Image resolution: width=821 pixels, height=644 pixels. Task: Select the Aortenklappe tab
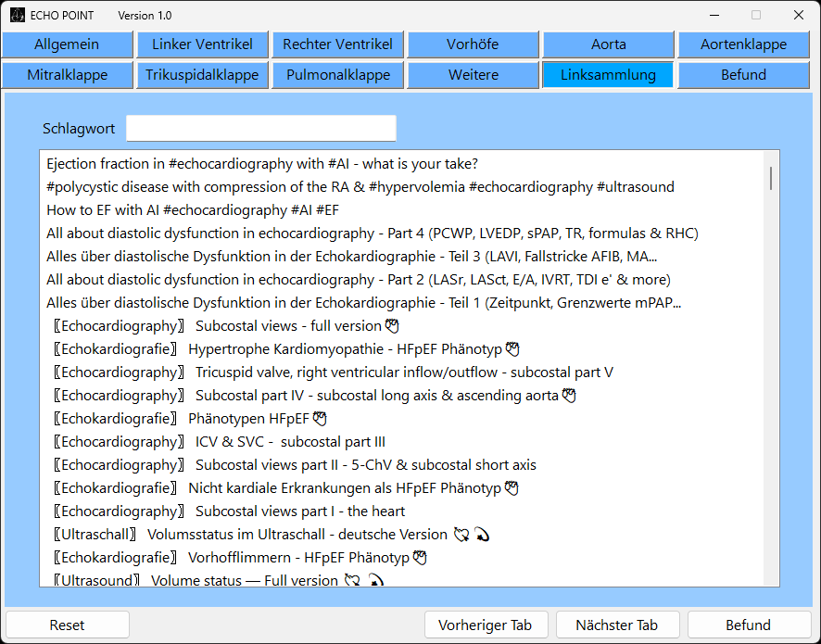743,44
